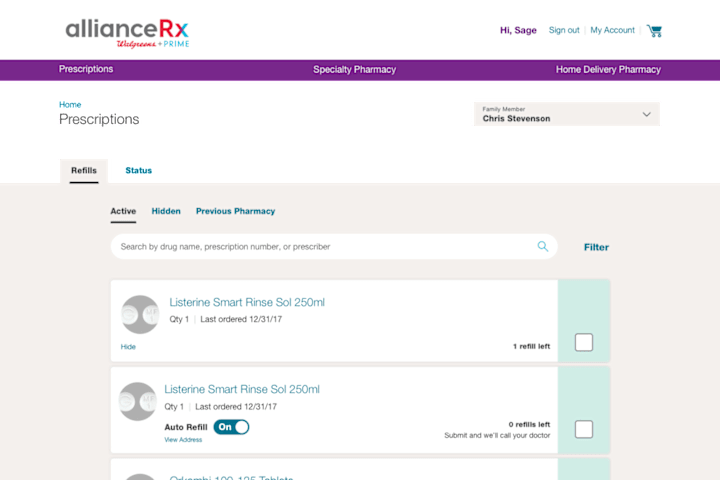Open the Listerine link above Auto Refill
Viewport: 720px width, 480px height.
coord(242,389)
